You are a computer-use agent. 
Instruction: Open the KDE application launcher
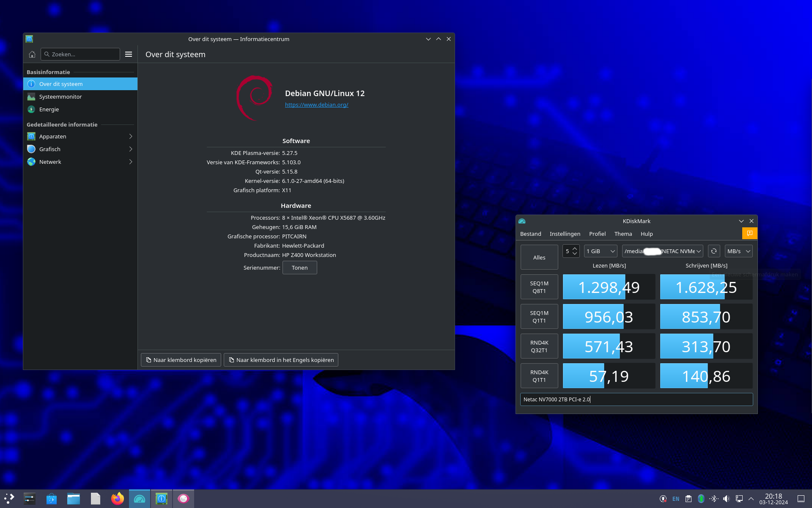point(9,499)
